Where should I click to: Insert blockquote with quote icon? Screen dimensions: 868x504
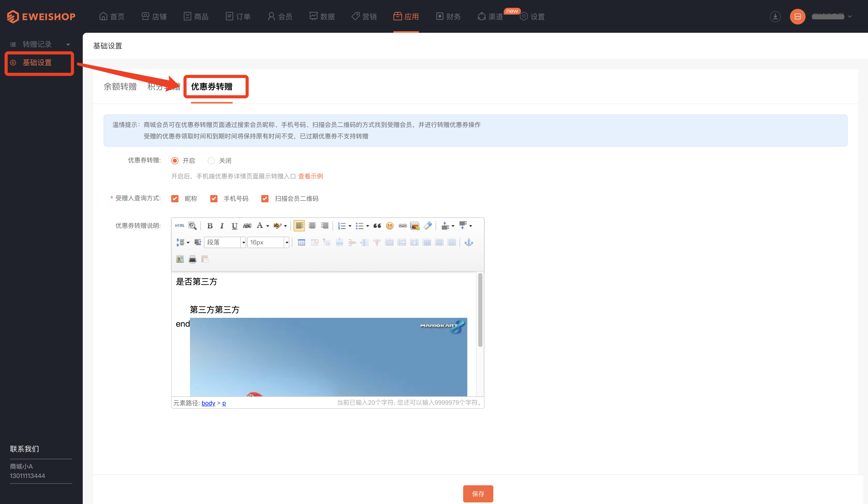[x=377, y=226]
